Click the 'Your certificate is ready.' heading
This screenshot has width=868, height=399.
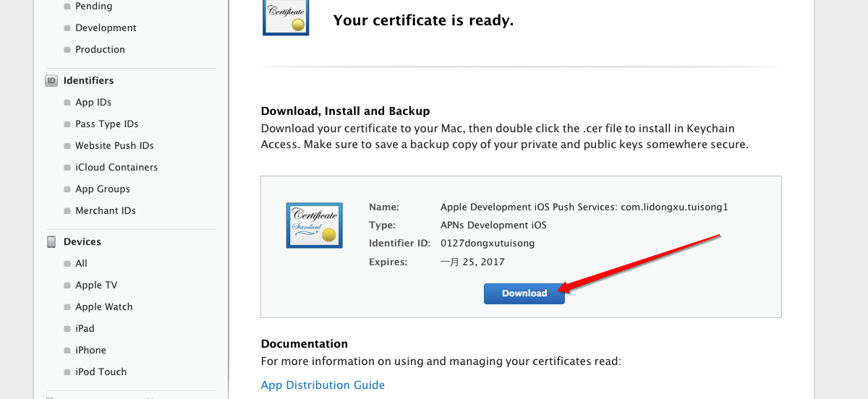tap(423, 20)
